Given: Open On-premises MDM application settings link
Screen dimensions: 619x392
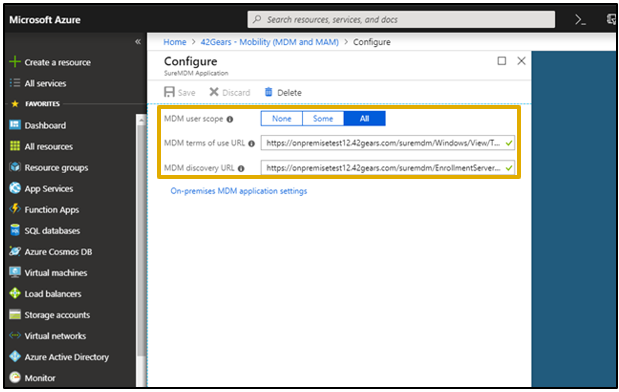Looking at the screenshot, I should click(238, 191).
